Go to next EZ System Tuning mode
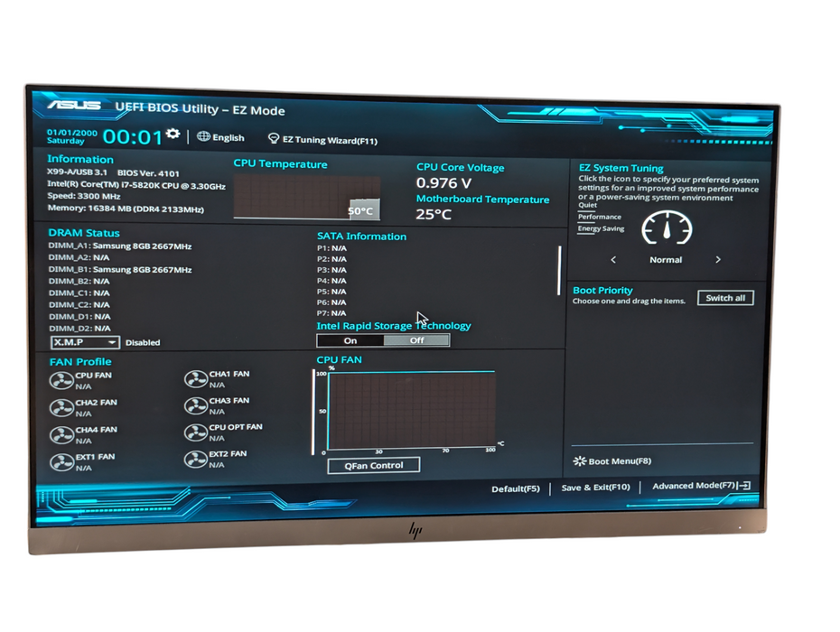 (718, 260)
